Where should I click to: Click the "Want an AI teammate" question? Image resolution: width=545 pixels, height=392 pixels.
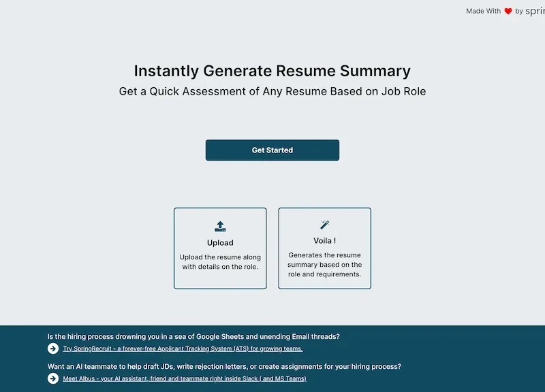pyautogui.click(x=224, y=366)
